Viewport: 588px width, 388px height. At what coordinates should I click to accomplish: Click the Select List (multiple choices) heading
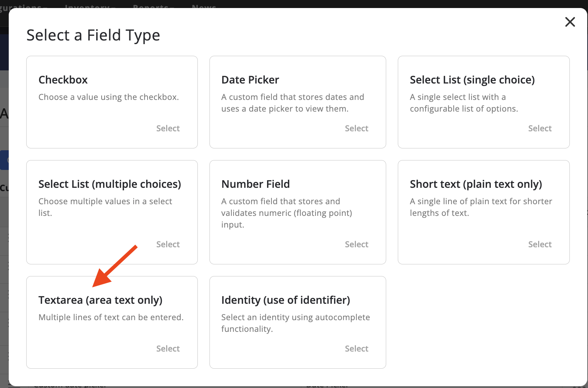click(x=110, y=184)
